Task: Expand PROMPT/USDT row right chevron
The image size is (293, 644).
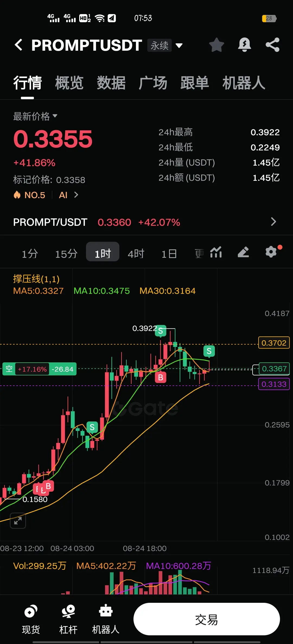Action: [x=273, y=222]
